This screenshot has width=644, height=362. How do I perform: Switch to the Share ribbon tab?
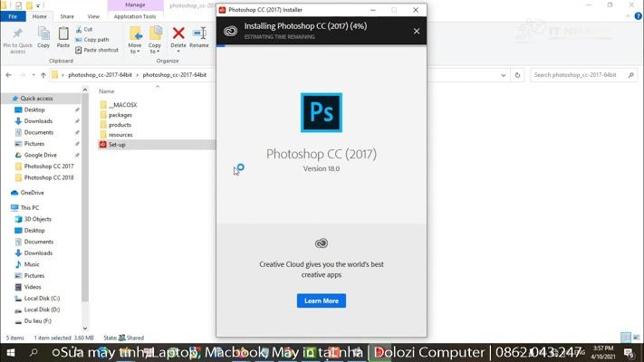click(x=67, y=16)
